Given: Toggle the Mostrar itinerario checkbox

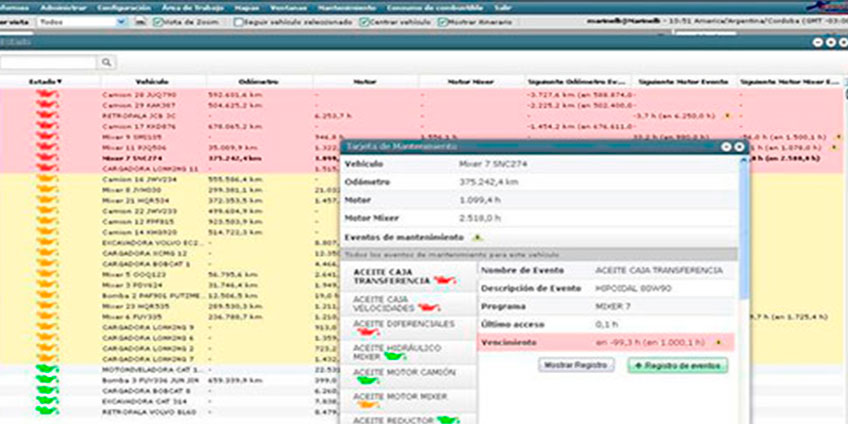Looking at the screenshot, I should pyautogui.click(x=442, y=21).
